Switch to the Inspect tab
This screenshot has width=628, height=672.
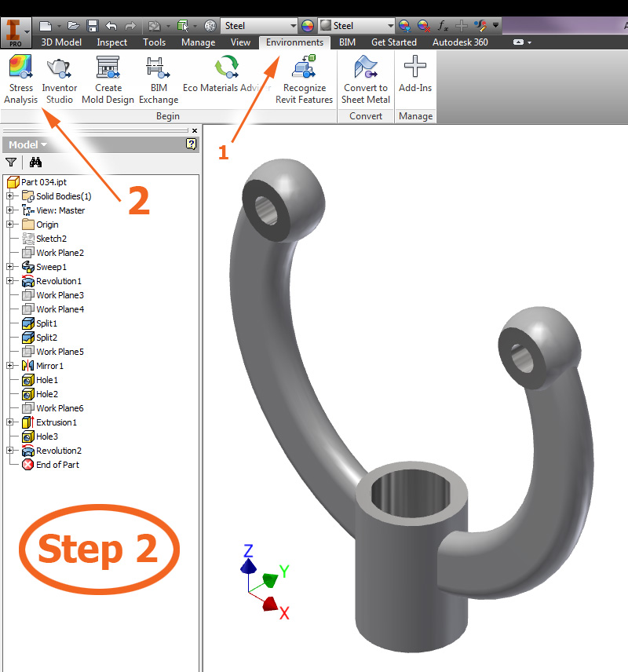(x=112, y=42)
